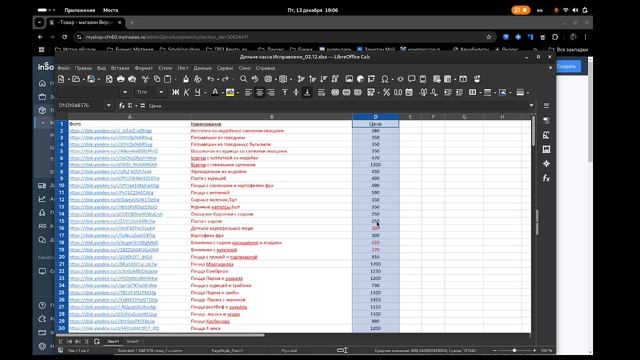Click the Save document icon
Image resolution: width=640 pixels, height=360 pixels.
[91, 79]
